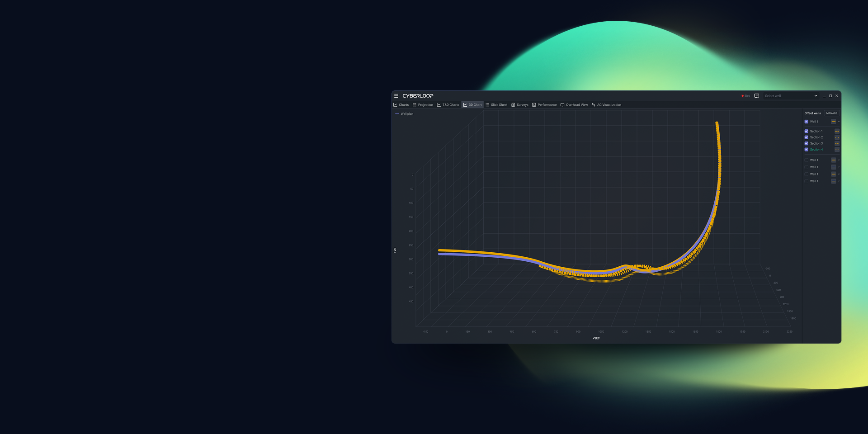Open Section 2 line style swatch
Image resolution: width=868 pixels, height=434 pixels.
(x=837, y=137)
